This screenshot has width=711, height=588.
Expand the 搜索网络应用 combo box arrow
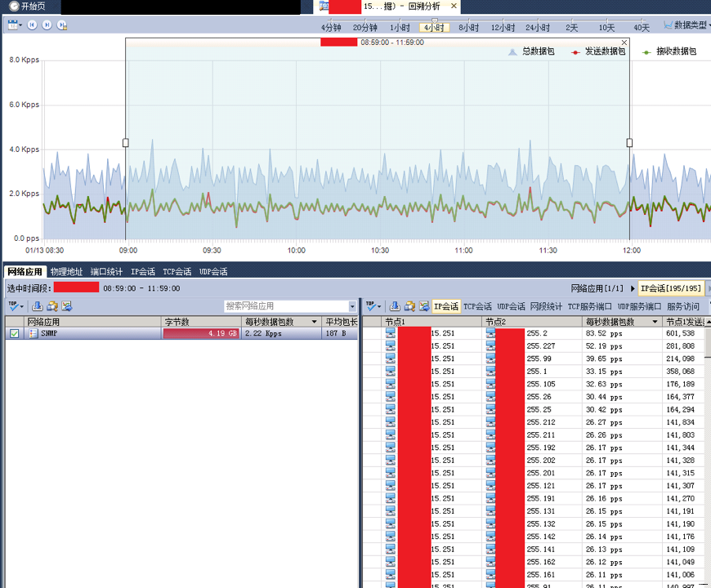coord(353,306)
